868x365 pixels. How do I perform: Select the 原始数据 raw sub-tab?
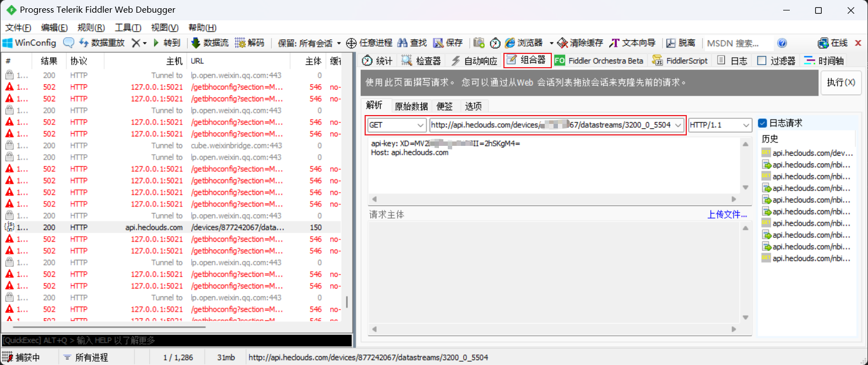(411, 106)
